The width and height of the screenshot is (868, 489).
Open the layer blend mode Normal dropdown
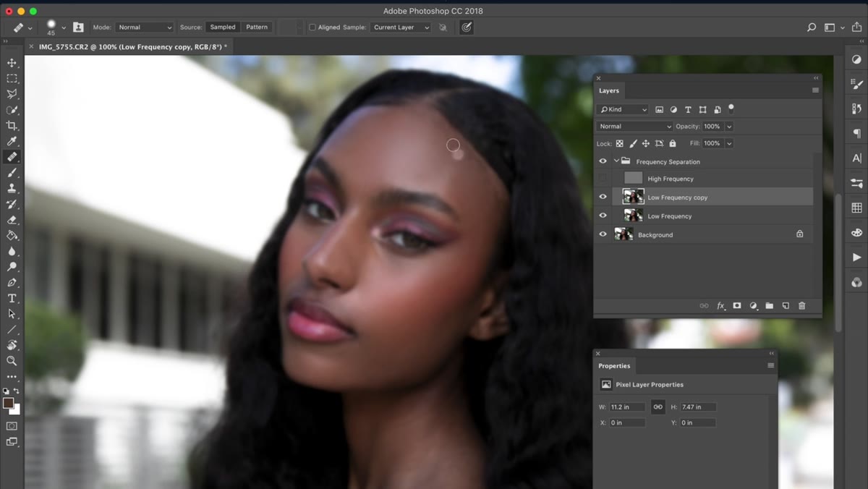pos(634,127)
